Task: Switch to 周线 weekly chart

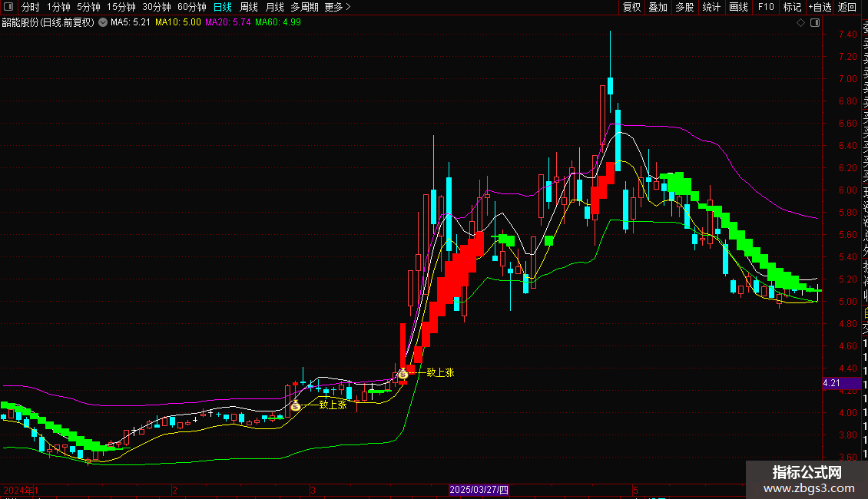Action: (249, 7)
